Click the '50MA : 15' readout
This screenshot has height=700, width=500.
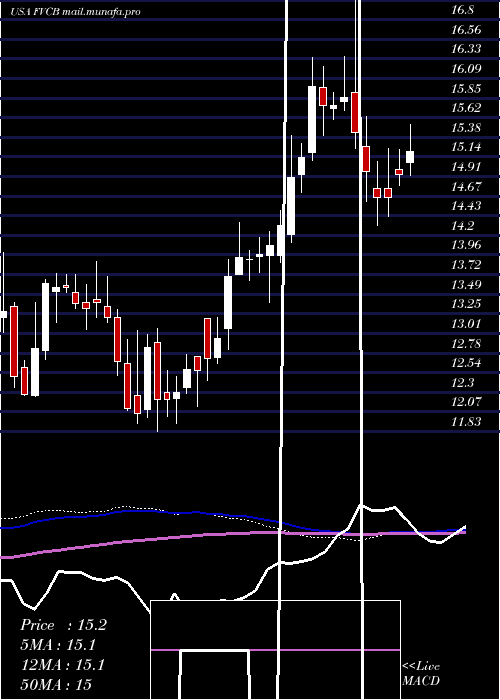(x=57, y=685)
